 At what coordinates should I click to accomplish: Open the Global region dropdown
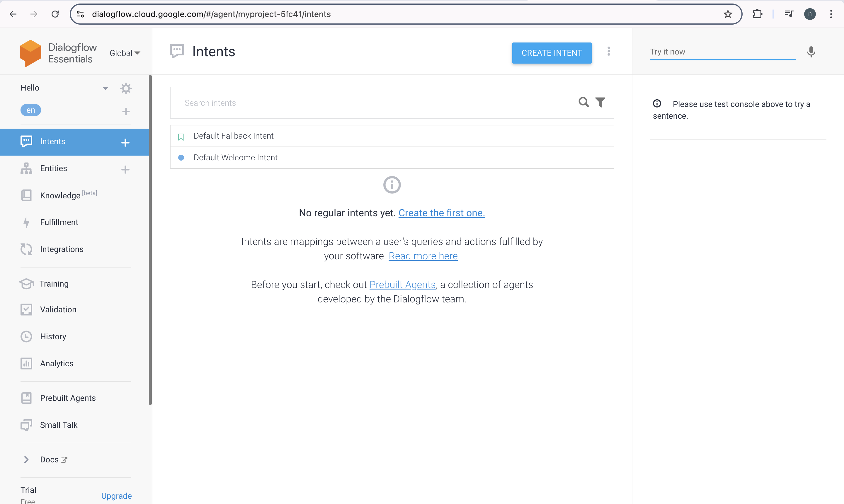click(x=125, y=53)
